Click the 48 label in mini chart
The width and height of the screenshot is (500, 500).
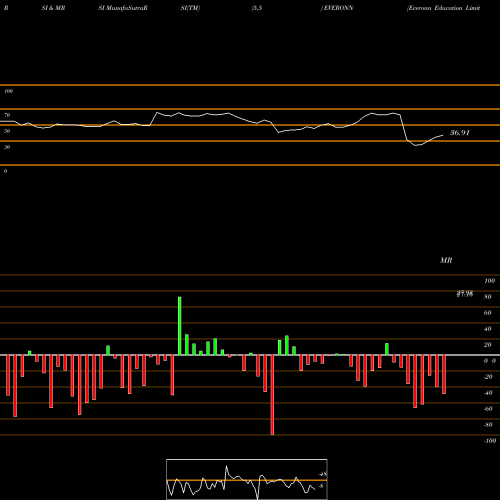(x=322, y=474)
